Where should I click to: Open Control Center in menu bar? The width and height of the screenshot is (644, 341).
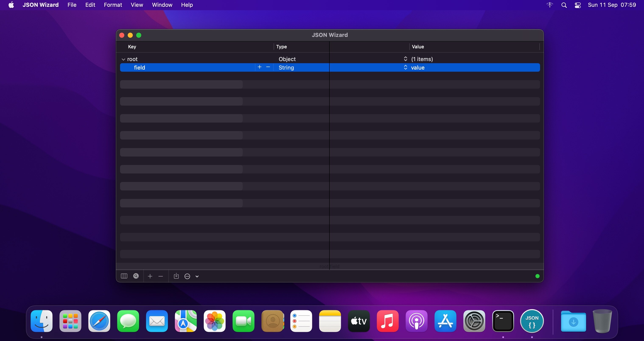[577, 5]
